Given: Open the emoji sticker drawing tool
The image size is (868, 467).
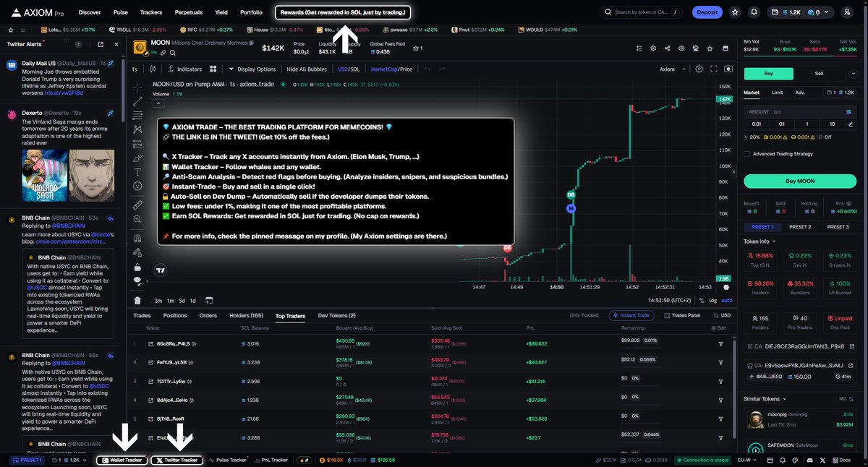Looking at the screenshot, I should tap(138, 186).
